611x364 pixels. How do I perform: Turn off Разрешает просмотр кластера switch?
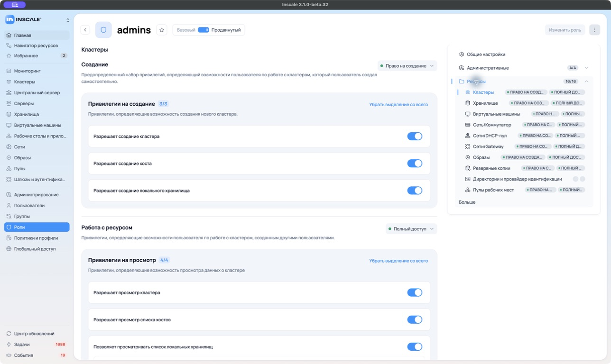pyautogui.click(x=415, y=293)
